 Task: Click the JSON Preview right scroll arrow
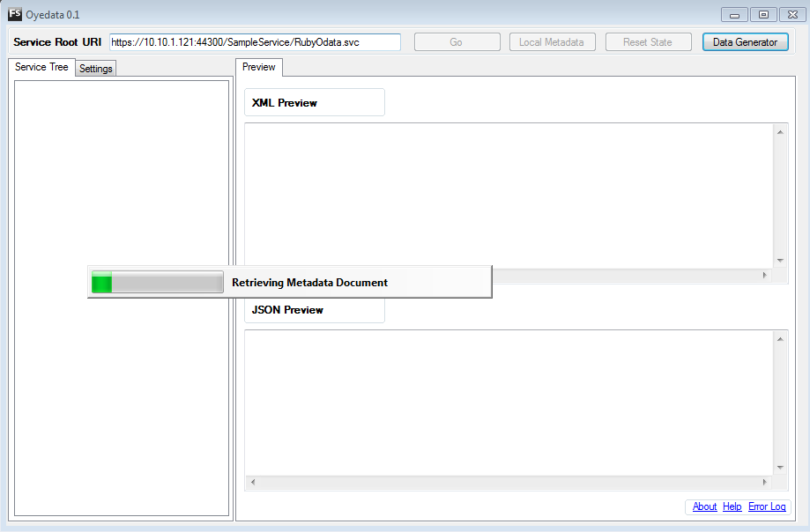(765, 483)
